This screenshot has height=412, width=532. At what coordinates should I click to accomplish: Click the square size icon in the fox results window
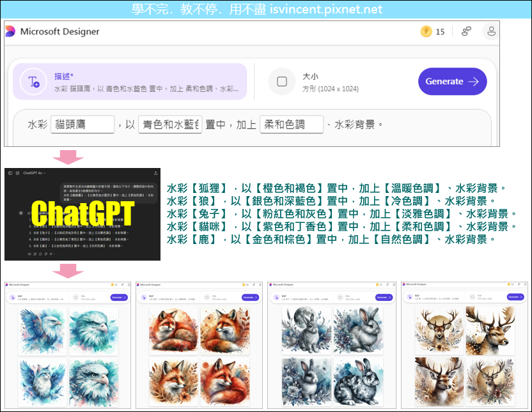pyautogui.click(x=207, y=298)
